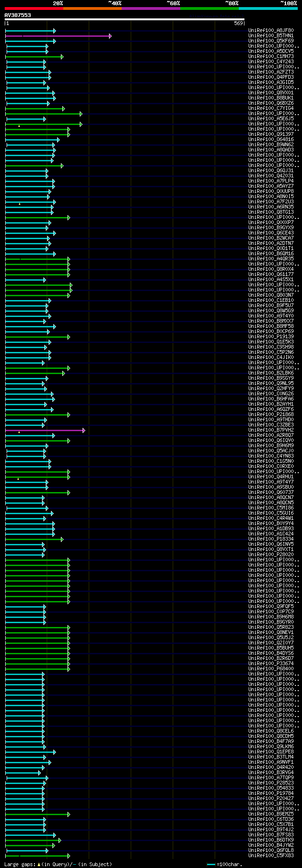Open UniRef100_Q61177 hit

pos(271,275)
